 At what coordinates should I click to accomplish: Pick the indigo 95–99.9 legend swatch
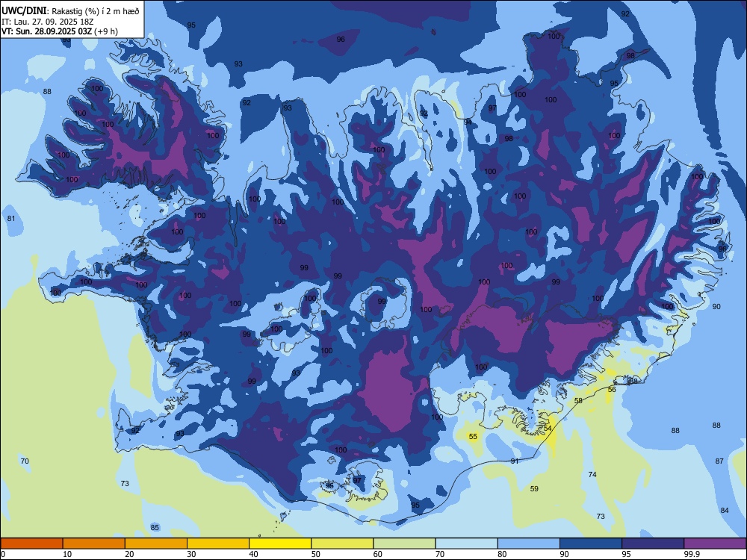tap(653, 544)
